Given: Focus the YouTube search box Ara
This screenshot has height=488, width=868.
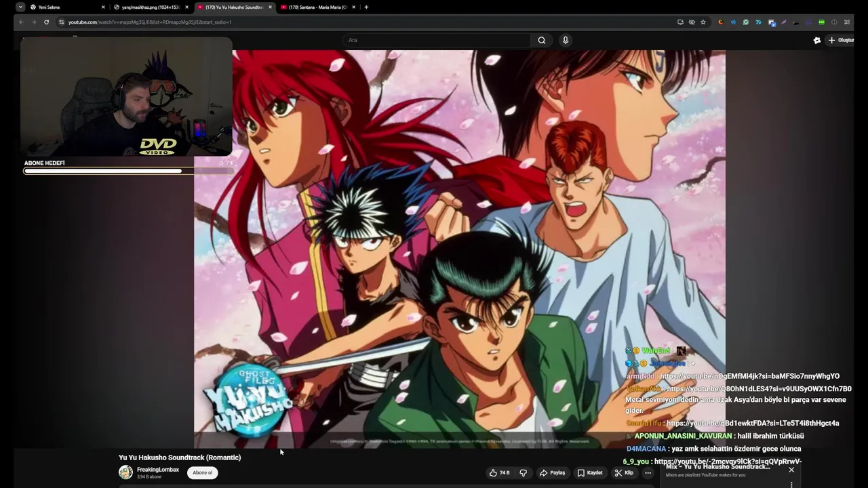Looking at the screenshot, I should (437, 40).
